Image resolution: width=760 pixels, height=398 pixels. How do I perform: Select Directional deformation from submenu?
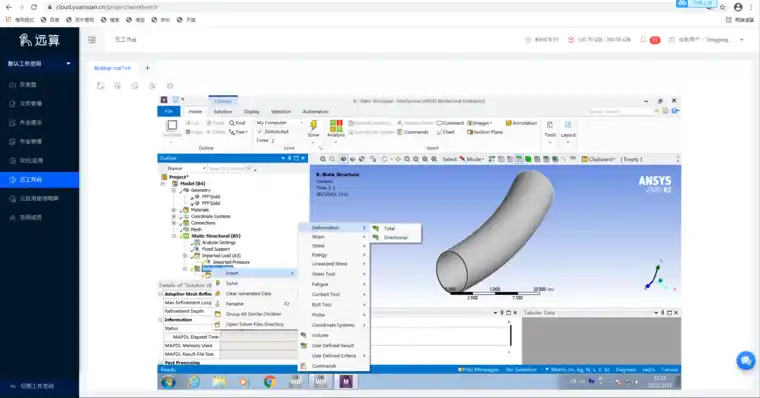coord(396,238)
